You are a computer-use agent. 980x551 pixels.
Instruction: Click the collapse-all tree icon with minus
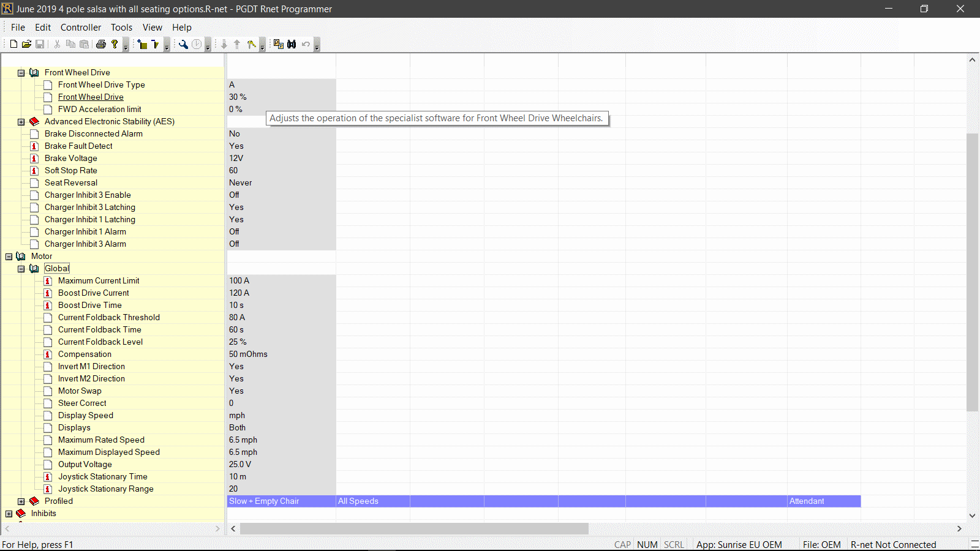coord(156,44)
